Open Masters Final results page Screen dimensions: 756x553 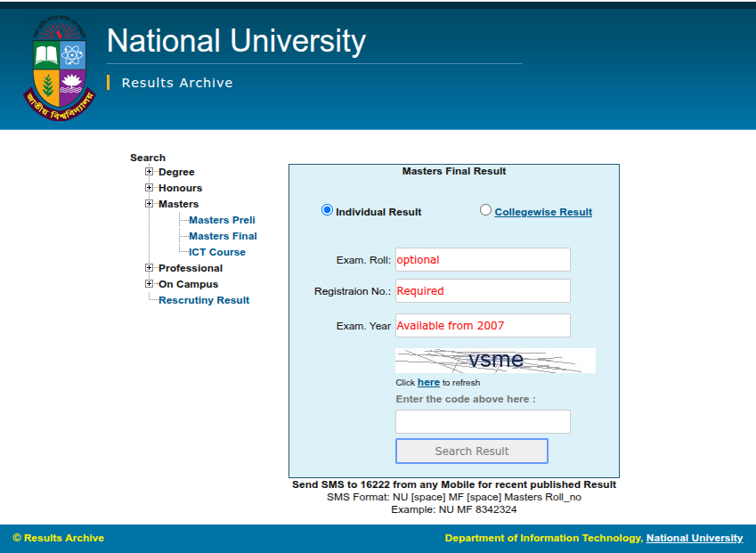tap(223, 236)
